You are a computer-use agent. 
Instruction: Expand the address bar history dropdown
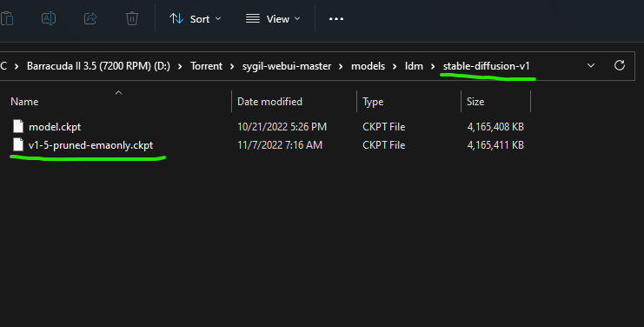click(591, 66)
